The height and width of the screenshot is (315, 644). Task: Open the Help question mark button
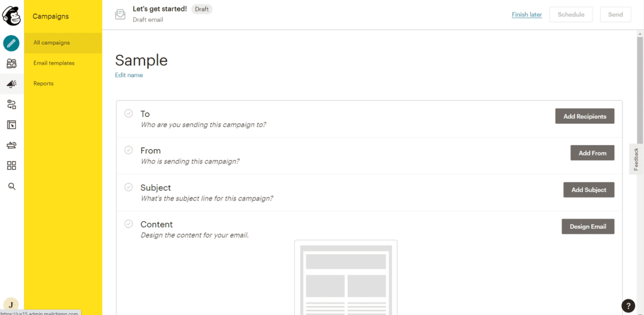click(628, 306)
